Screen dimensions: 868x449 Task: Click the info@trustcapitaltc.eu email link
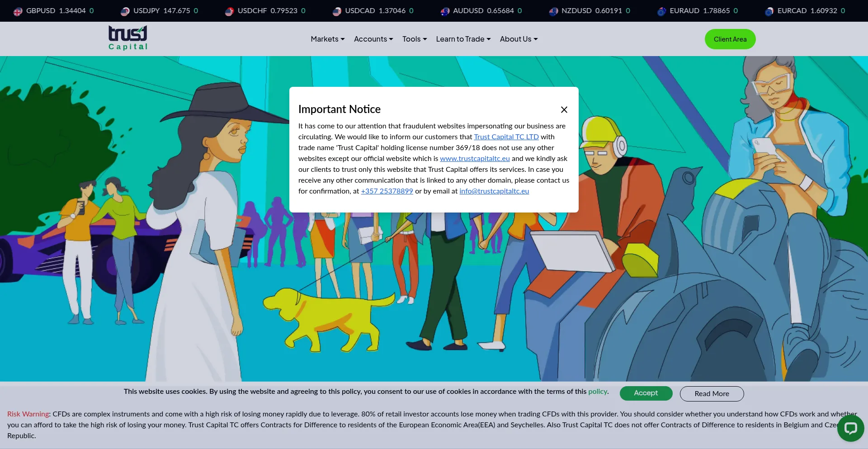pyautogui.click(x=494, y=191)
